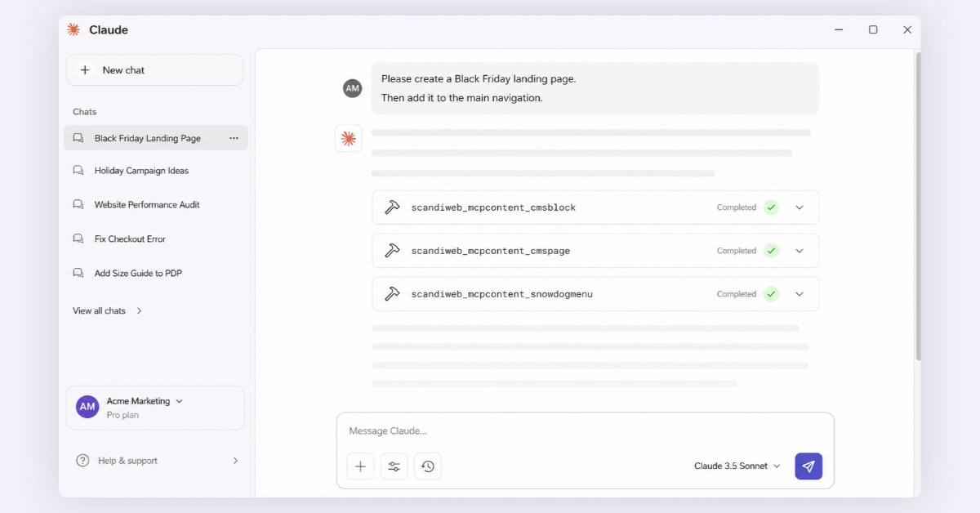Open the Add Size Guide to PDP chat
980x513 pixels.
click(x=138, y=274)
